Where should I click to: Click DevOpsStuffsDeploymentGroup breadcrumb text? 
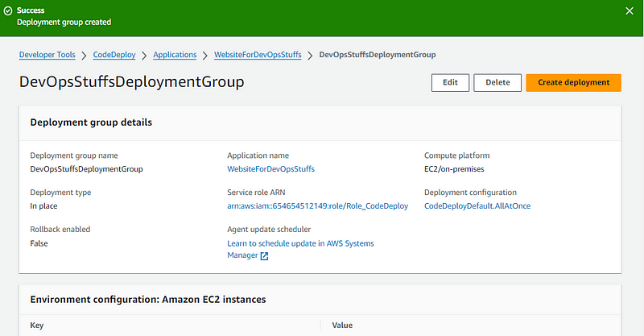click(x=378, y=55)
